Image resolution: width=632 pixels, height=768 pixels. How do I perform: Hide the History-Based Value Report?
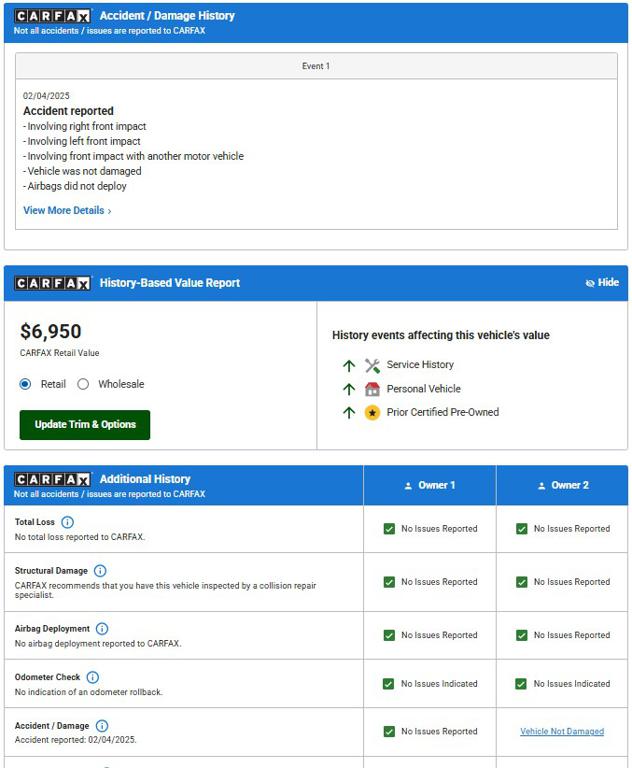click(602, 283)
